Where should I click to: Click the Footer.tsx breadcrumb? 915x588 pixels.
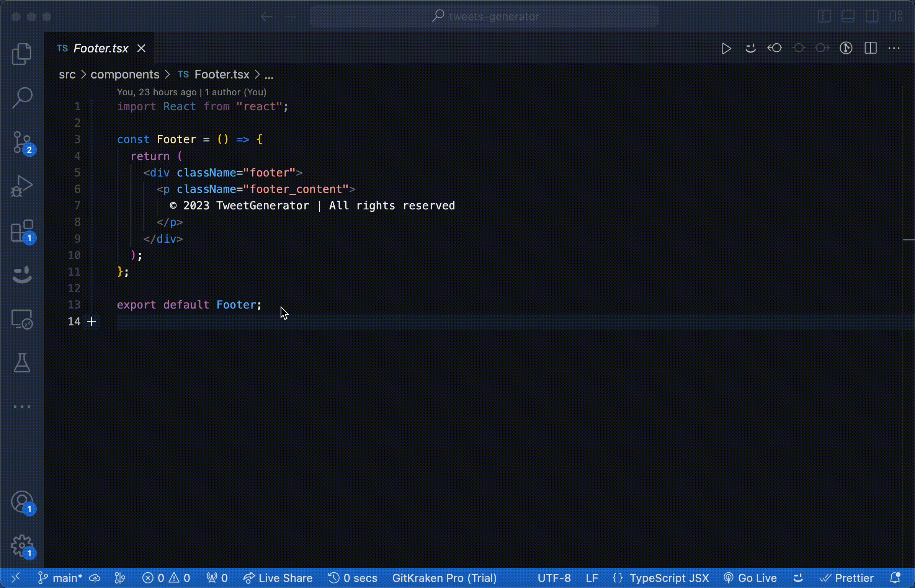222,74
